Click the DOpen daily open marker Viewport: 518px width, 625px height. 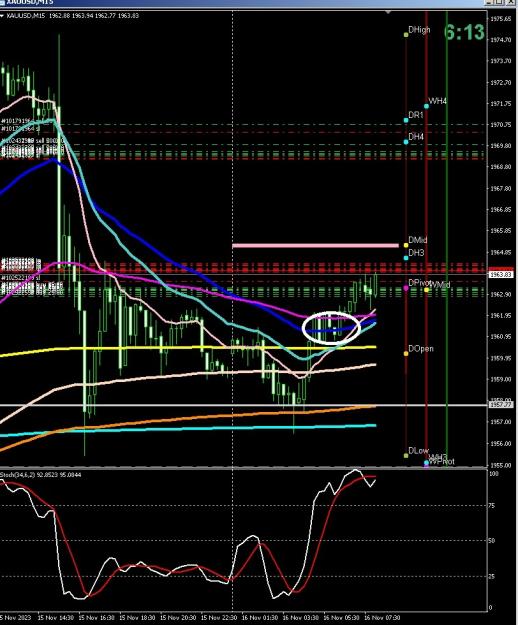[x=406, y=354]
